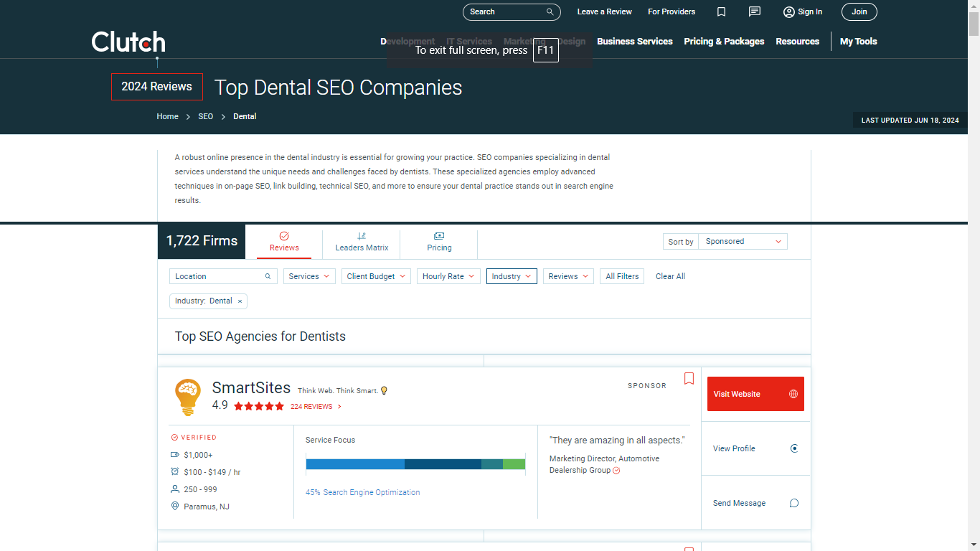Click the search magnifier icon in header
Screen dimensions: 980x551
point(550,11)
